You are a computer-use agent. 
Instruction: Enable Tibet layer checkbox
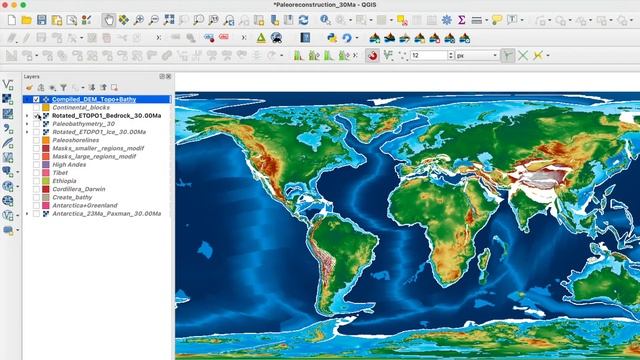(36, 173)
